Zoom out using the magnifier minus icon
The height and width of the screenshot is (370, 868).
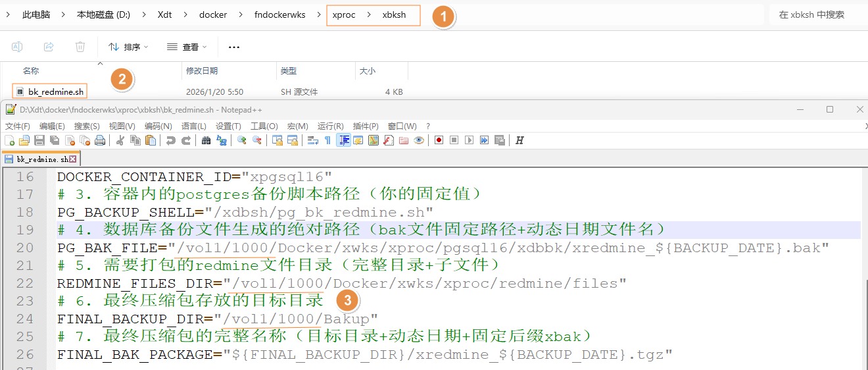click(x=257, y=140)
